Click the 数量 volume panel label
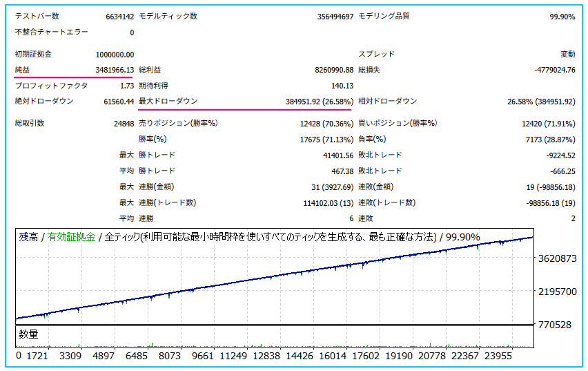Image resolution: width=588 pixels, height=371 pixels. [28, 334]
